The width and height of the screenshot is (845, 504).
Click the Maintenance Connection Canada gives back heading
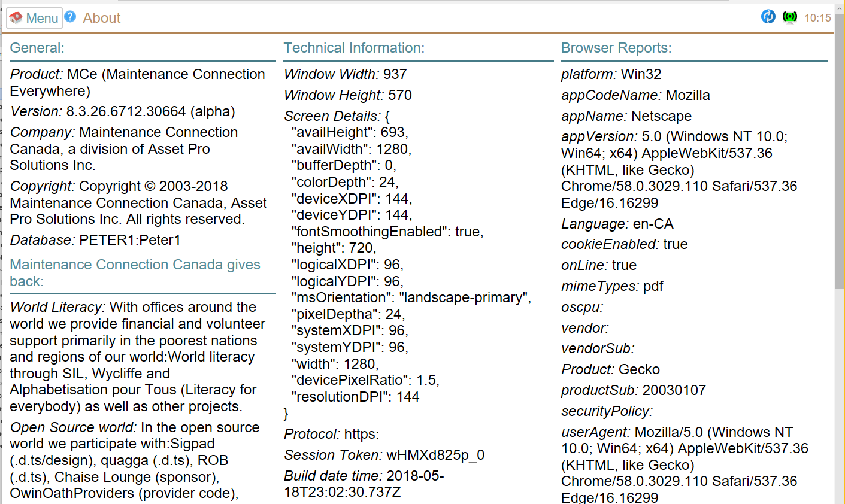(x=135, y=273)
